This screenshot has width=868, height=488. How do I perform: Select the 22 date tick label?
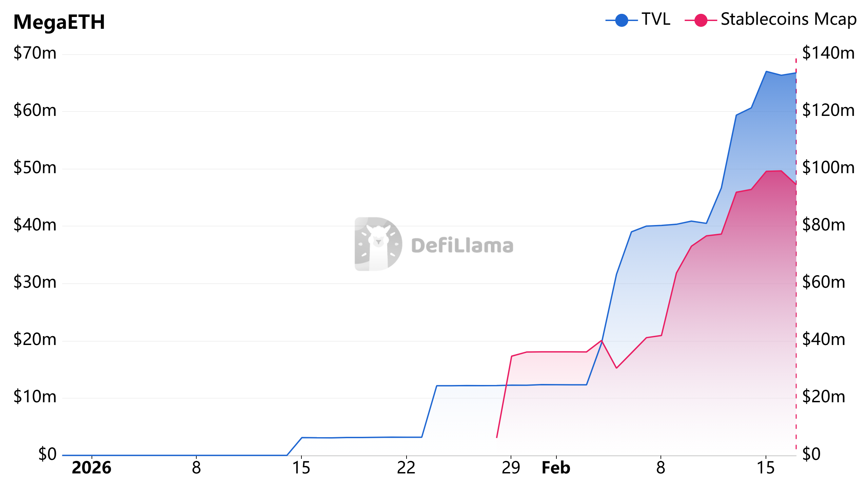tap(406, 468)
